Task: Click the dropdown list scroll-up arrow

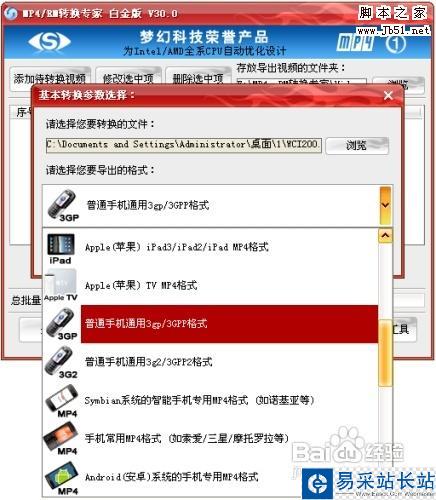Action: (385, 236)
